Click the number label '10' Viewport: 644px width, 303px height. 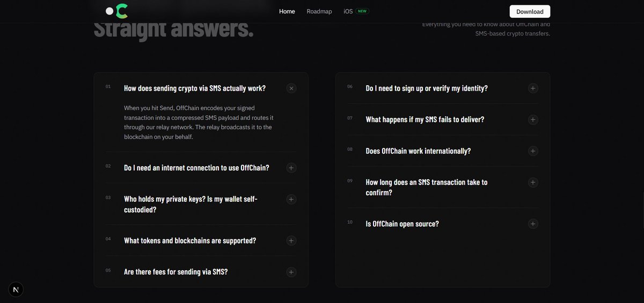[x=350, y=222]
